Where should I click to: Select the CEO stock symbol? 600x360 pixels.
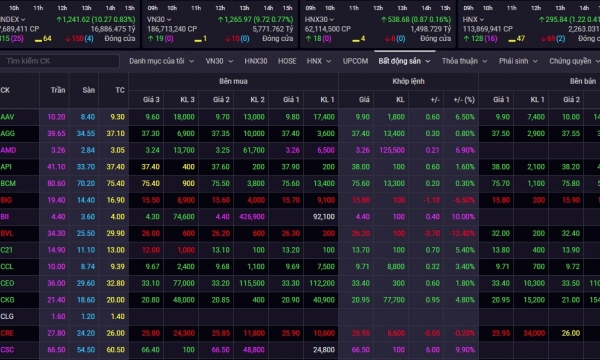point(7,283)
